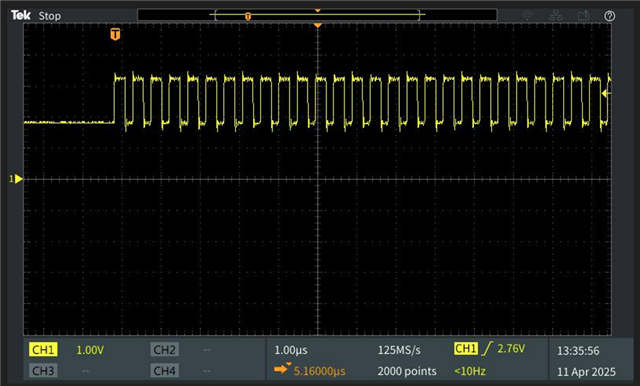Select the CH1 channel badge

(x=43, y=350)
